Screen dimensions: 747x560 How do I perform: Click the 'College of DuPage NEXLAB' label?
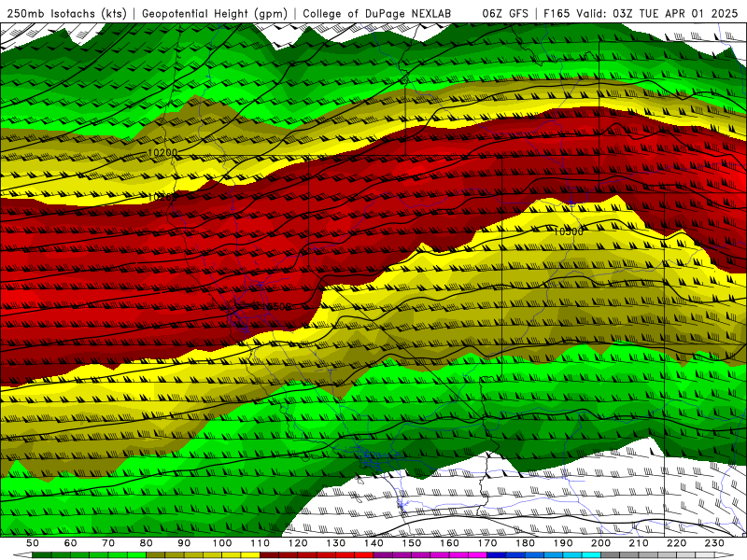[376, 13]
